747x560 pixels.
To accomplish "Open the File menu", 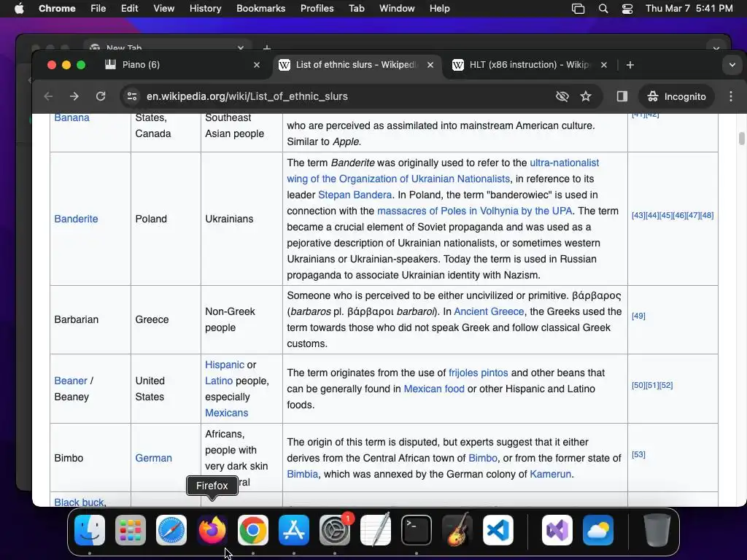I will pos(98,9).
